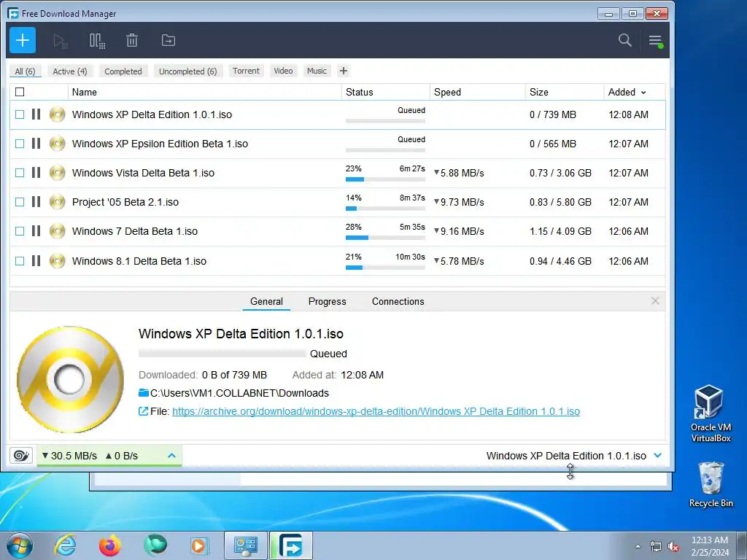Click the trash delete toolbar icon
The height and width of the screenshot is (560, 747).
point(132,41)
